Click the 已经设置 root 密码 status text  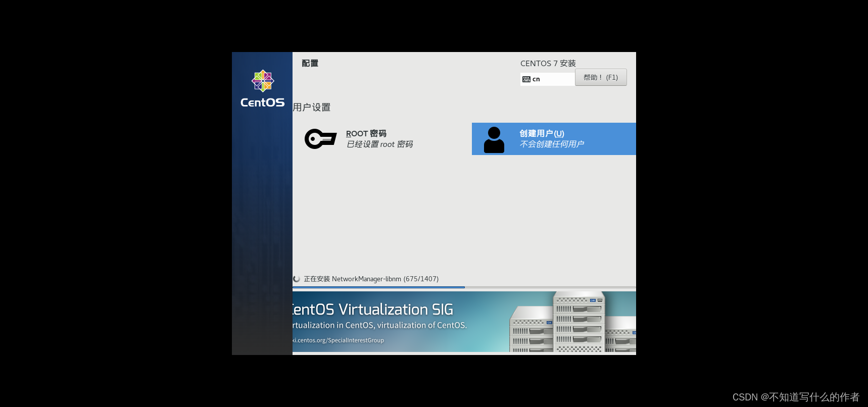[x=379, y=144]
